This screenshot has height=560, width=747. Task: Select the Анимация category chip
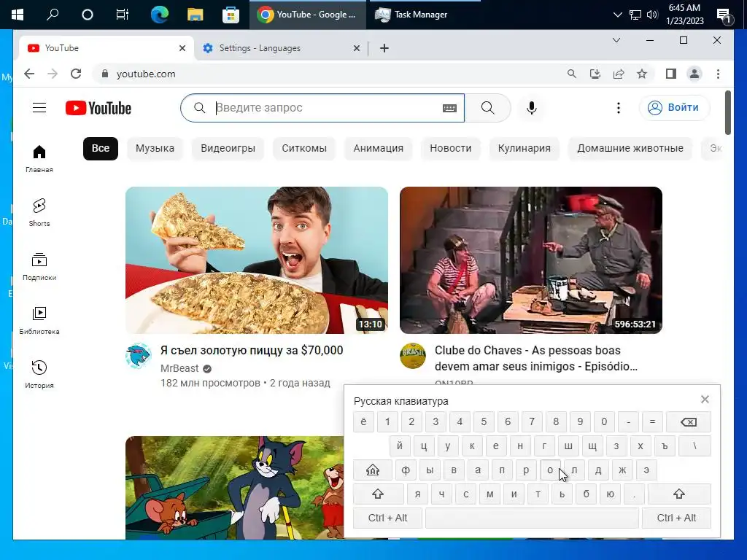pyautogui.click(x=379, y=149)
